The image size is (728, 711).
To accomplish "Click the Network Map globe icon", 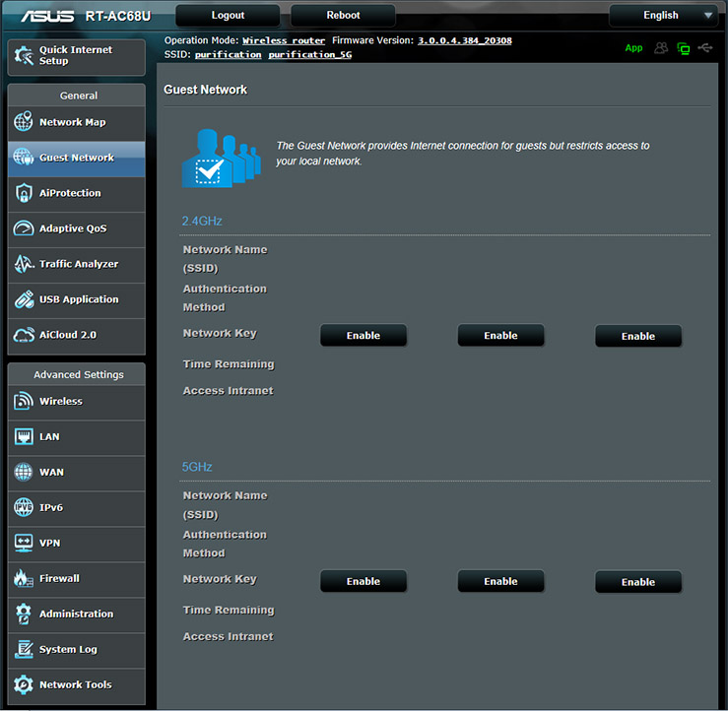I will [24, 121].
